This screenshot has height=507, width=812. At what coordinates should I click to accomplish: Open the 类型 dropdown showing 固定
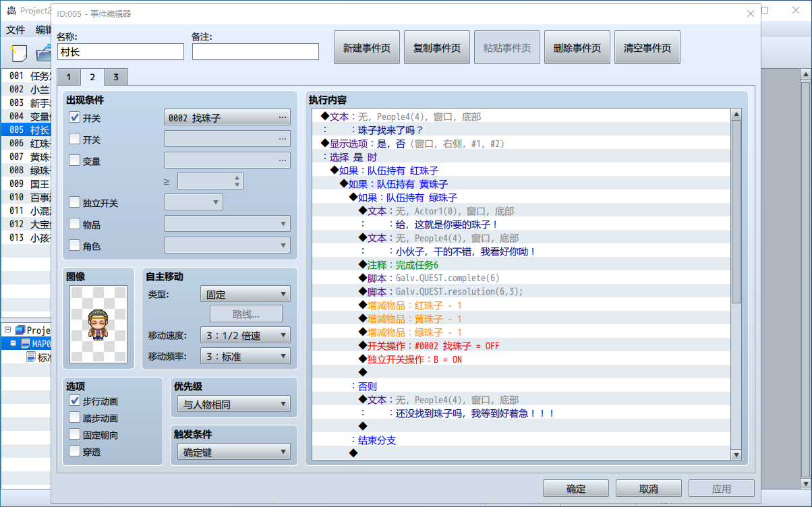pyautogui.click(x=245, y=294)
